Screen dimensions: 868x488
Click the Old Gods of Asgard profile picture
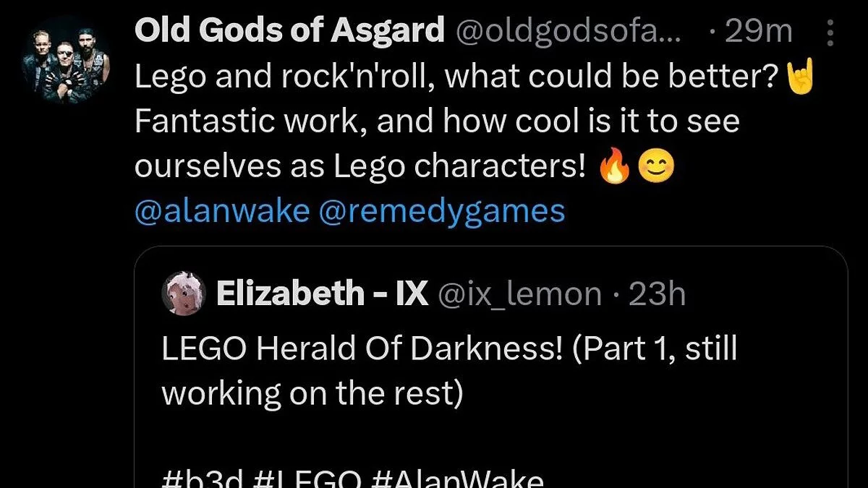pyautogui.click(x=66, y=61)
